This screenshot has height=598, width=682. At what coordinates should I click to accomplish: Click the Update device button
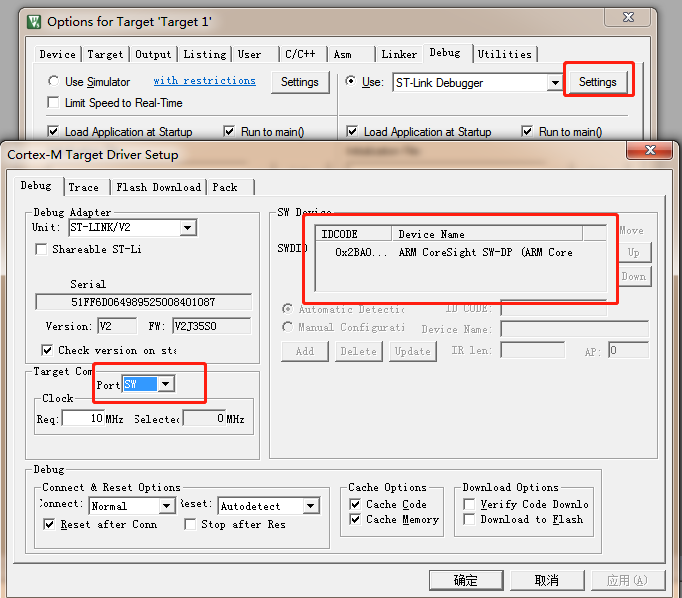413,351
